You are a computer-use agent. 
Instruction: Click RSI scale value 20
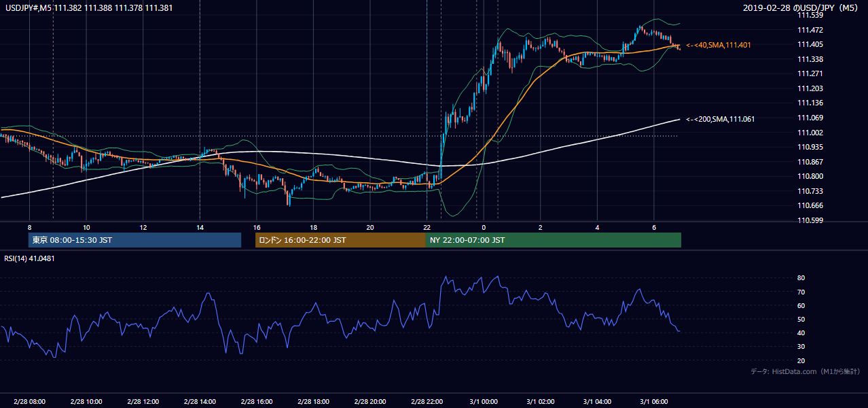[x=801, y=360]
